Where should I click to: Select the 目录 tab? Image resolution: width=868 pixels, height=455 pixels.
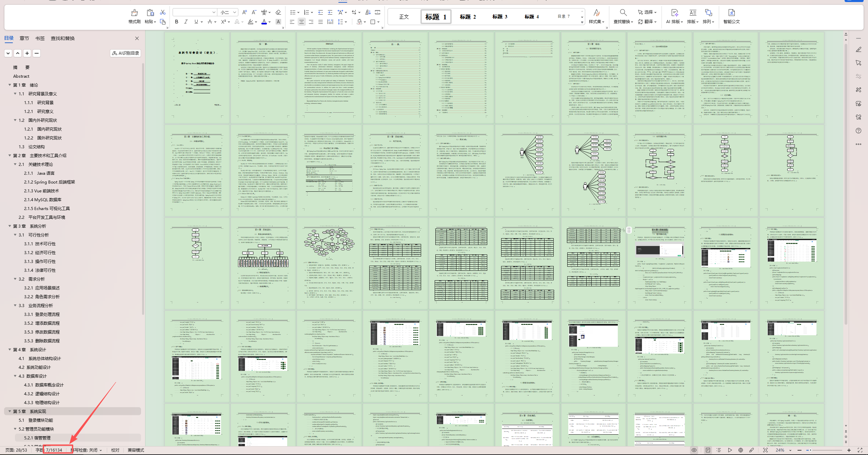[x=9, y=38]
